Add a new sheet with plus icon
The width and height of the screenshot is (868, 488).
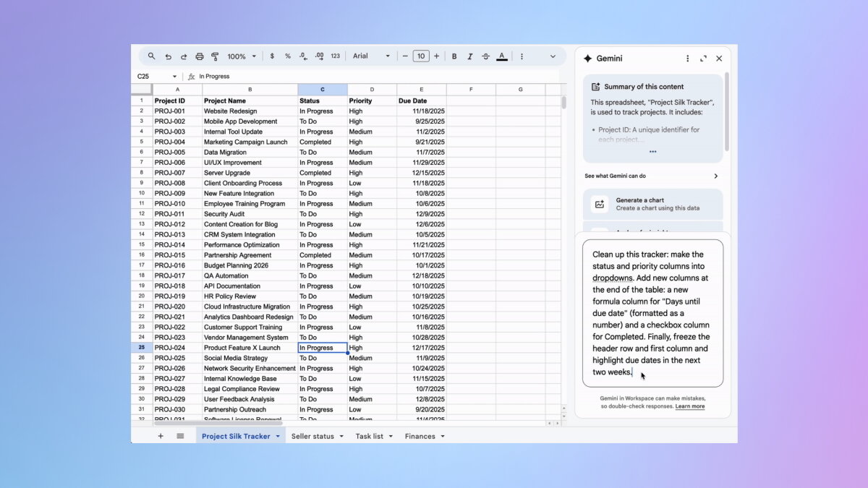click(x=161, y=436)
